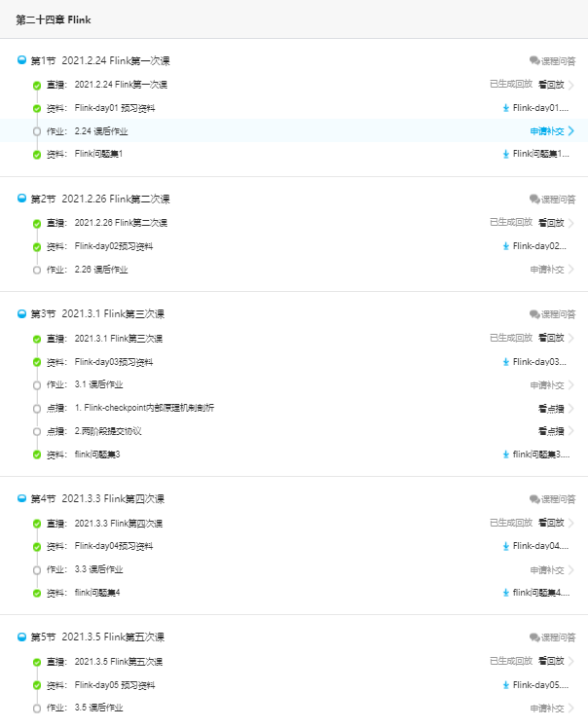Click download icon for Flink-day05 file
Viewport: 588px width, 728px height.
click(506, 685)
